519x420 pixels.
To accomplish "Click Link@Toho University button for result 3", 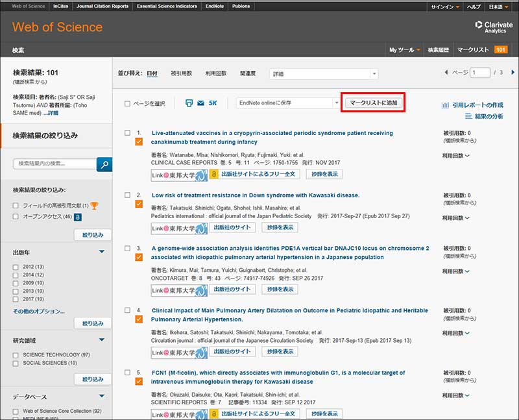I will coord(180,290).
